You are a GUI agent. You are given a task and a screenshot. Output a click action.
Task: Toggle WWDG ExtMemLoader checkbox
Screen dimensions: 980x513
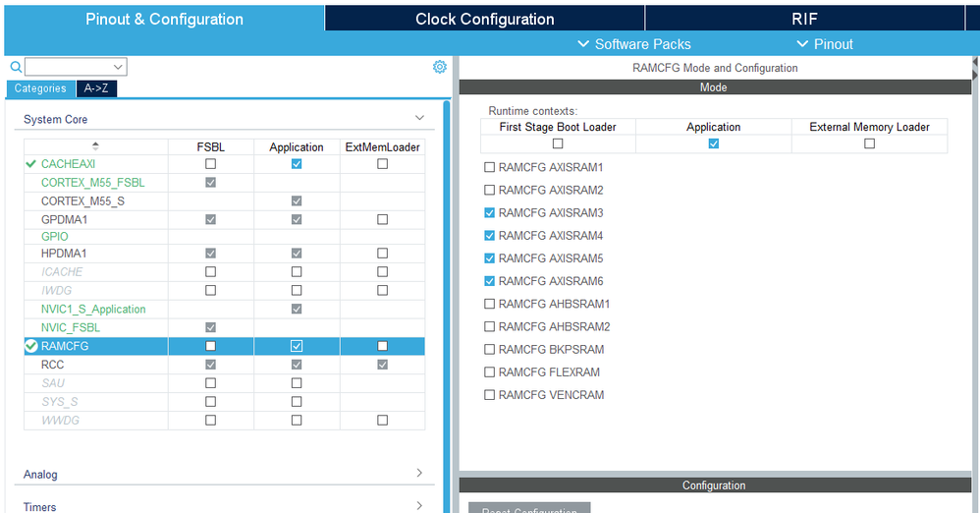383,421
